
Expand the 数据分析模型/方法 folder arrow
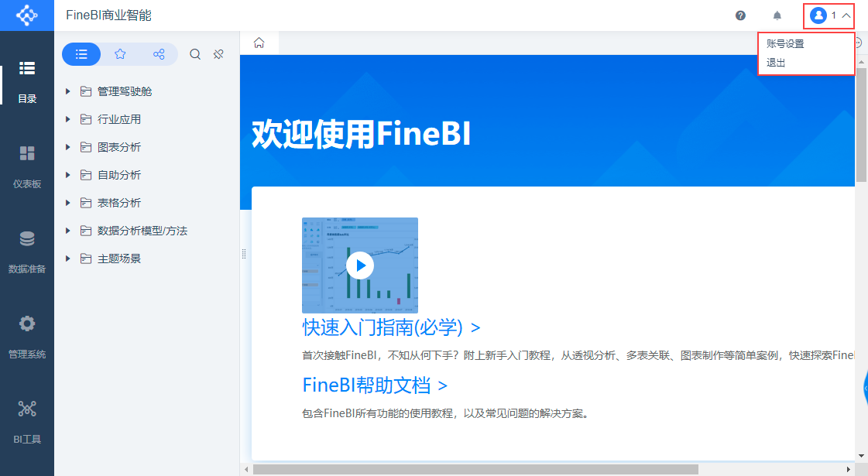pyautogui.click(x=67, y=231)
